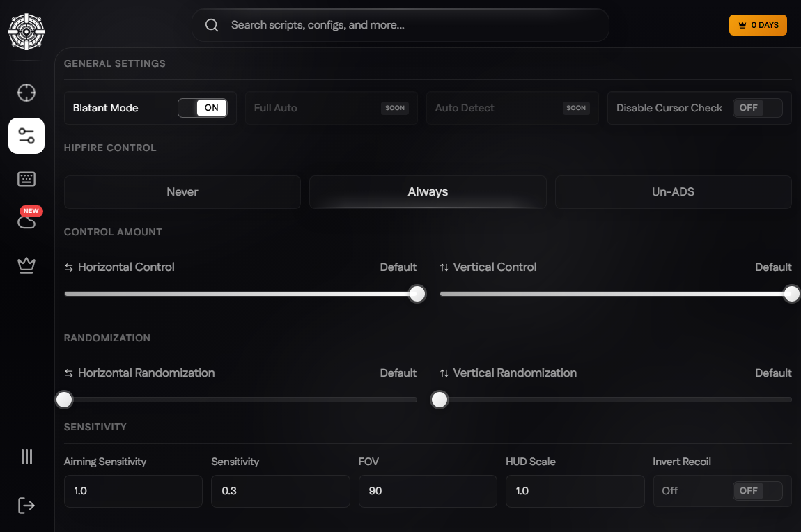Select the Un-ADS hipfire option

pos(674,192)
